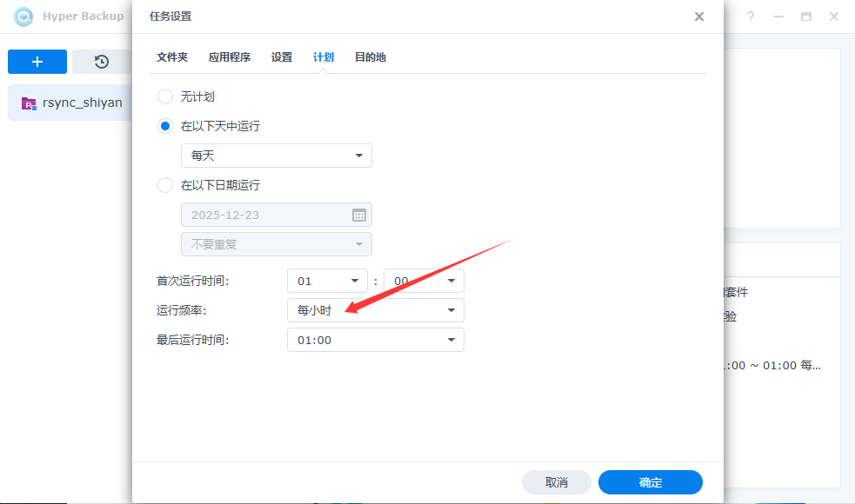The height and width of the screenshot is (504, 855).
Task: Click the 确定 button
Action: pyautogui.click(x=651, y=482)
